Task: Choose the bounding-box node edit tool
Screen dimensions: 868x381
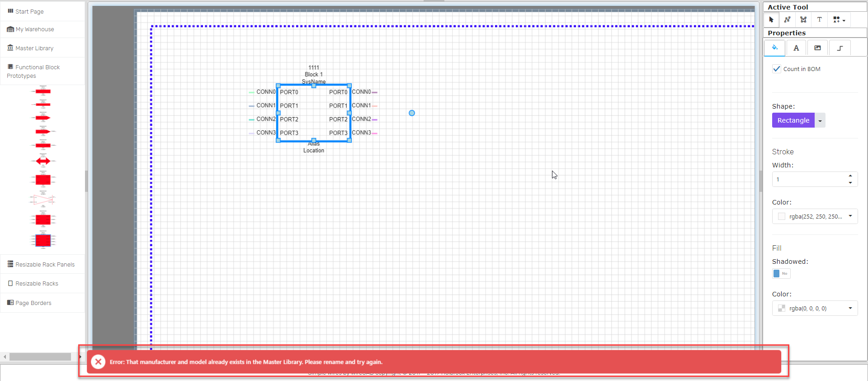Action: tap(803, 19)
